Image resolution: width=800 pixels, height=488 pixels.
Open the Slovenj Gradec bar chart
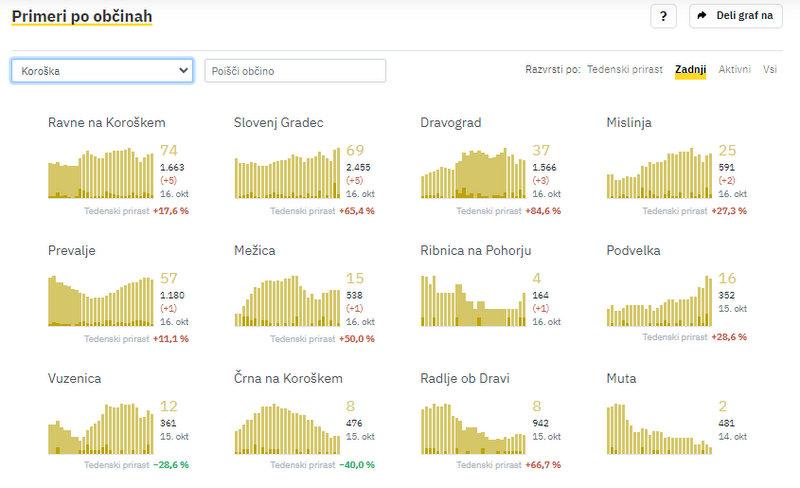(286, 174)
